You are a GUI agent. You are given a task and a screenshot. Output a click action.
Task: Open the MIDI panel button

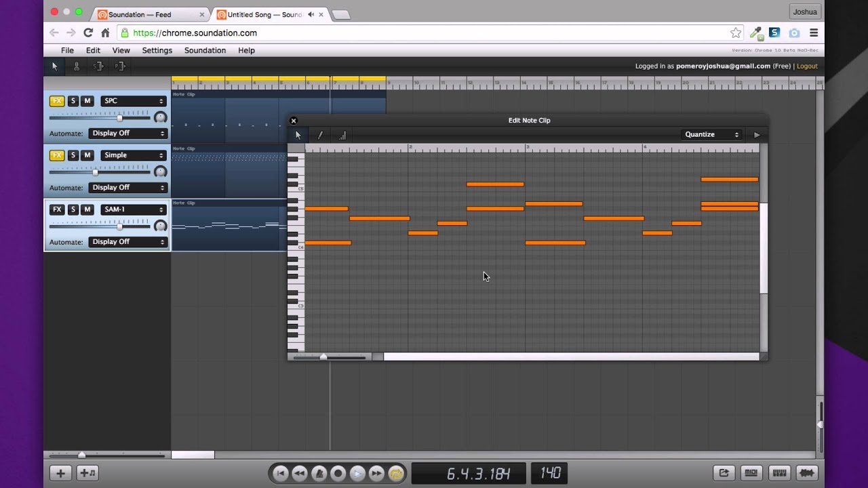pyautogui.click(x=751, y=473)
